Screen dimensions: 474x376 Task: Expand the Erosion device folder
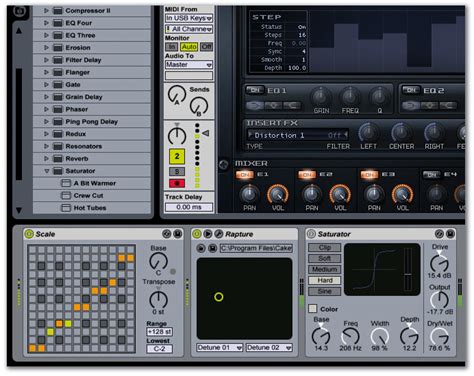(46, 48)
